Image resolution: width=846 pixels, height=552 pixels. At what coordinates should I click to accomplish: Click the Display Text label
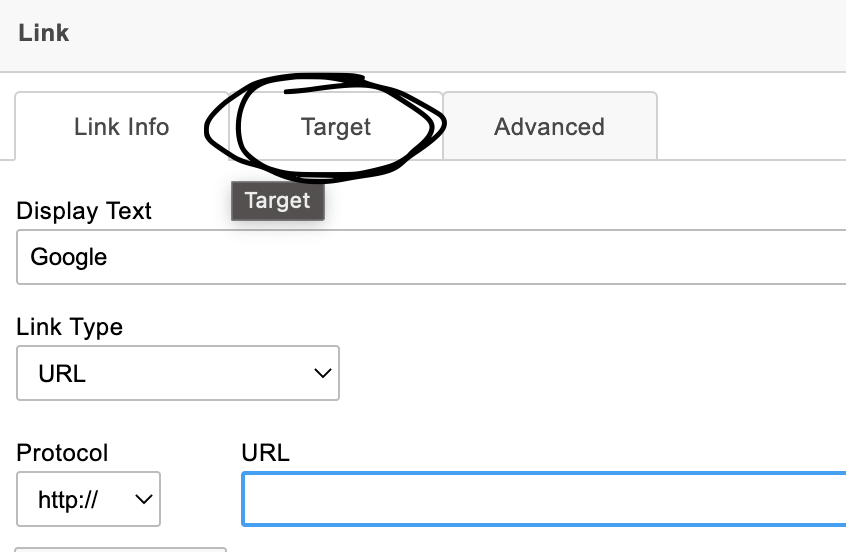point(84,211)
